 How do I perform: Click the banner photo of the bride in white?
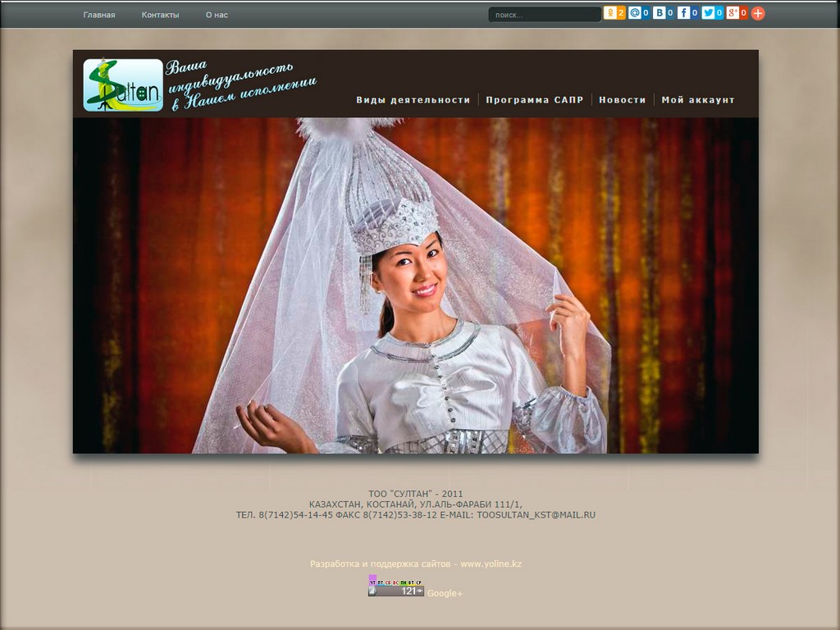416,285
